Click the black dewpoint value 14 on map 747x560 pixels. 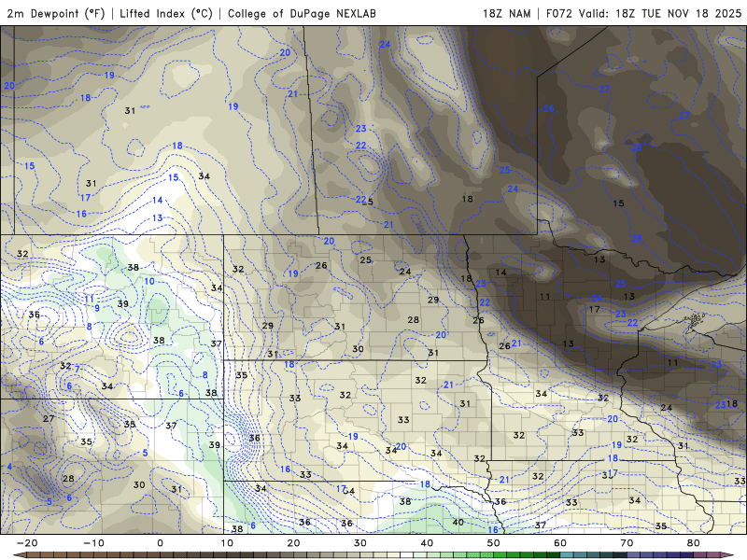coord(500,273)
